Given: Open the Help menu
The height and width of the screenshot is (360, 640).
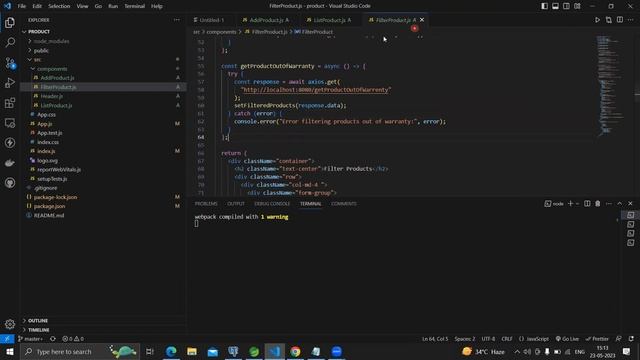Looking at the screenshot, I should pos(157,6).
